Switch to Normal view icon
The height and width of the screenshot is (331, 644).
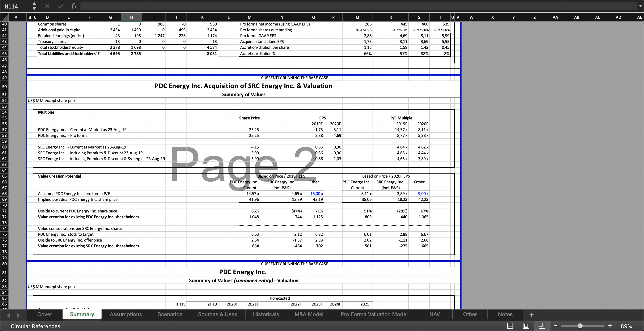coord(510,326)
